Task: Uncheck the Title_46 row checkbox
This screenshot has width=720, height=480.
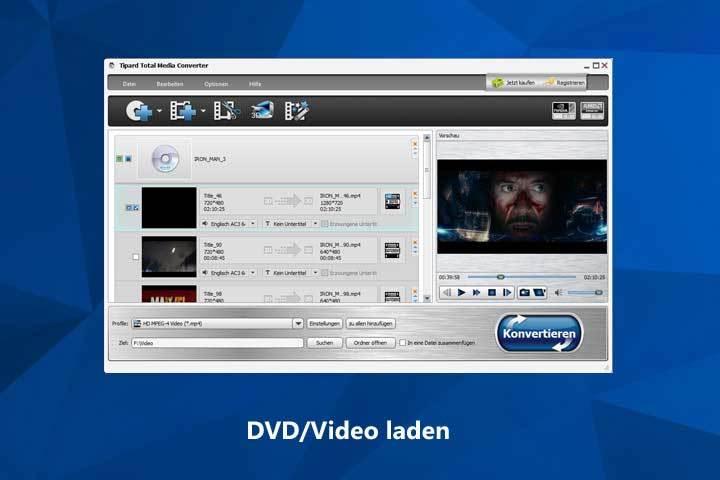Action: [x=136, y=208]
